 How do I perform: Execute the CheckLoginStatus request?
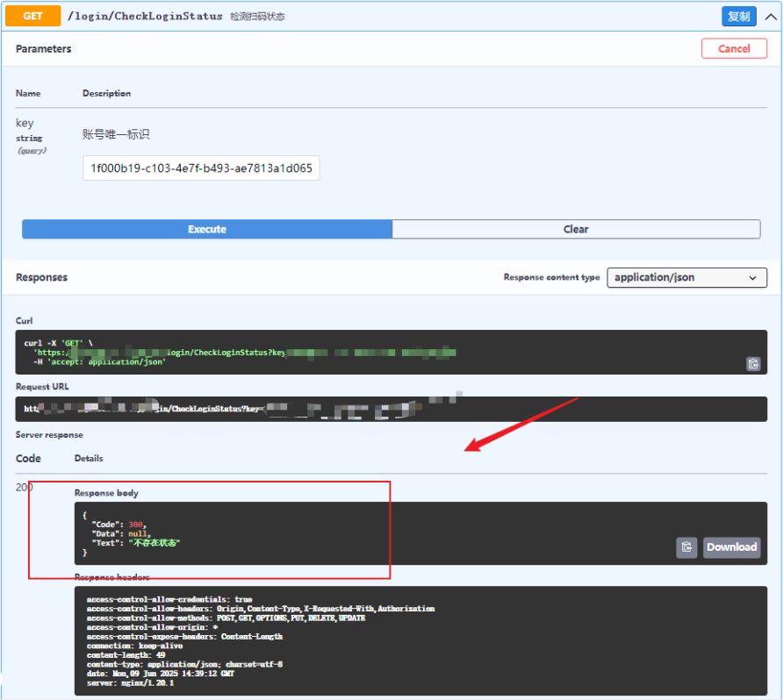point(207,229)
